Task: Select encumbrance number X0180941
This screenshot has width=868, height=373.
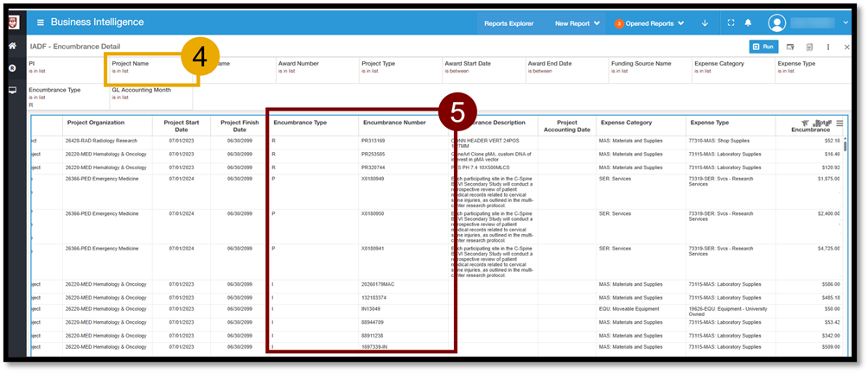Action: point(373,249)
